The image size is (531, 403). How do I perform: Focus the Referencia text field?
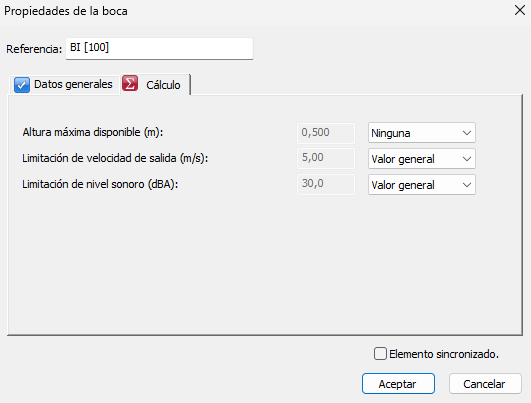159,48
